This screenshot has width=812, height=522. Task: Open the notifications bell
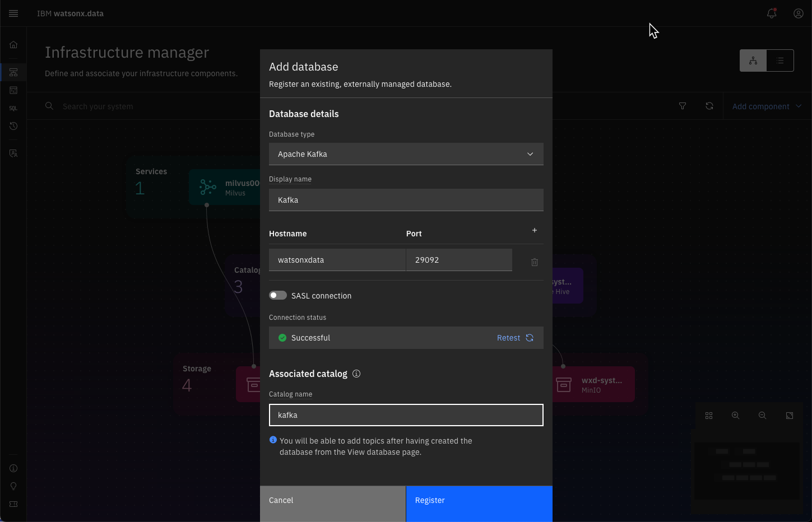(772, 13)
